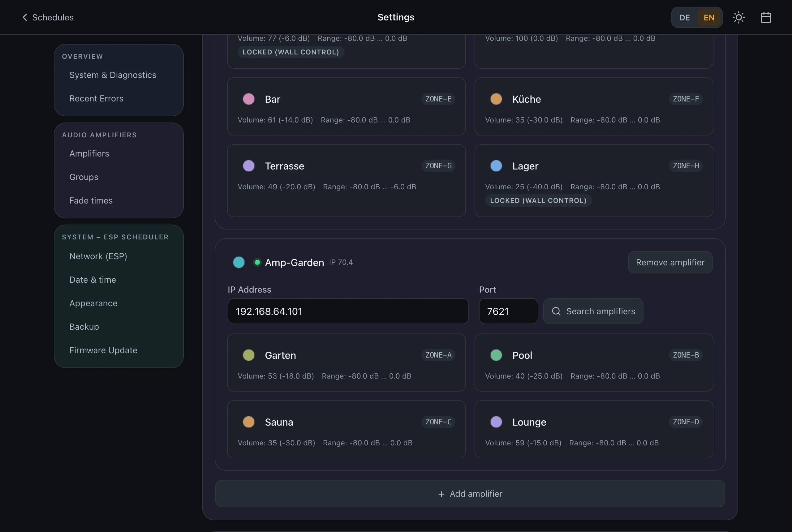Image resolution: width=792 pixels, height=532 pixels.
Task: Click the Pool volume text 40 (-25.0 dB)
Action: (x=539, y=376)
